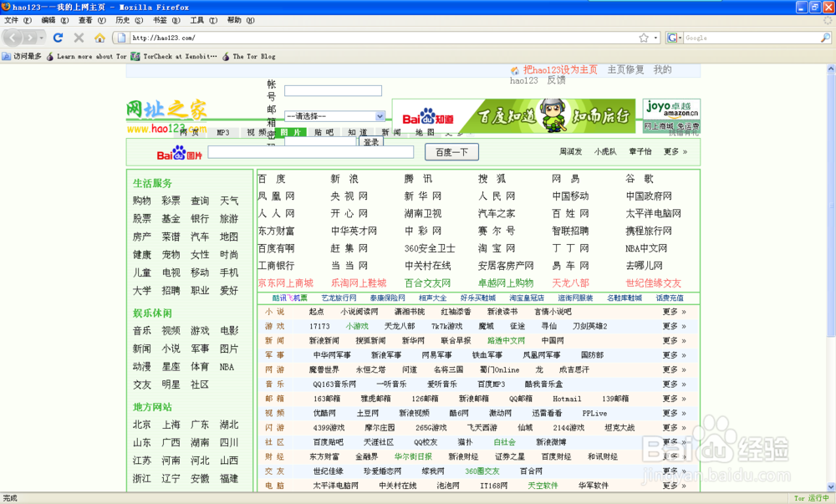Open the 编辑 menu
The height and width of the screenshot is (504, 836).
[x=55, y=20]
